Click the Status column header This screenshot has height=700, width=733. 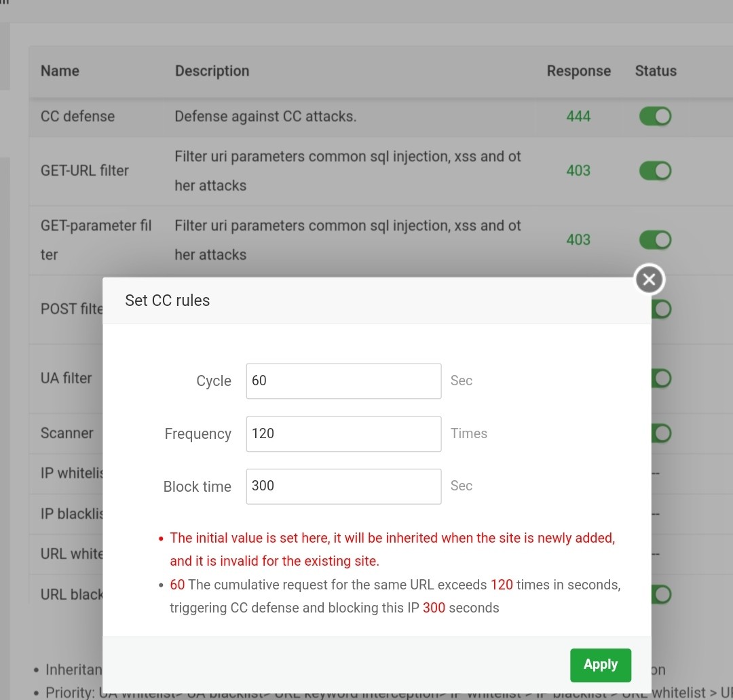click(656, 71)
